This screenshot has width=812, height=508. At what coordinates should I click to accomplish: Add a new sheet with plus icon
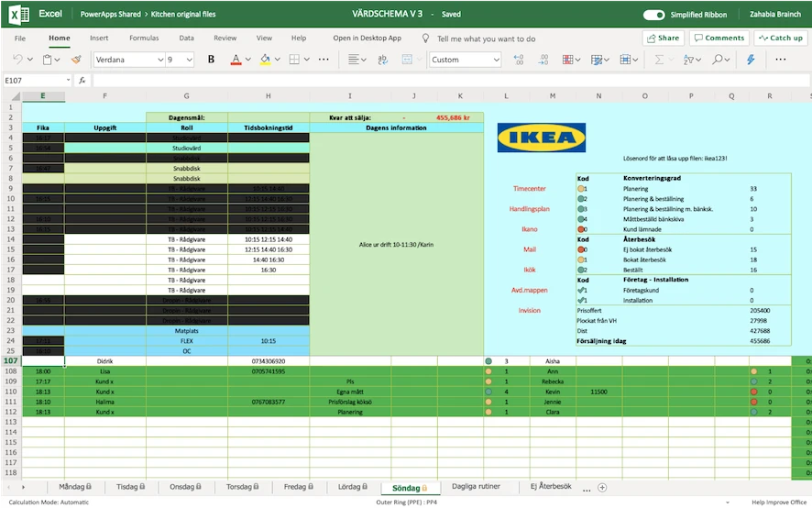[x=602, y=487]
